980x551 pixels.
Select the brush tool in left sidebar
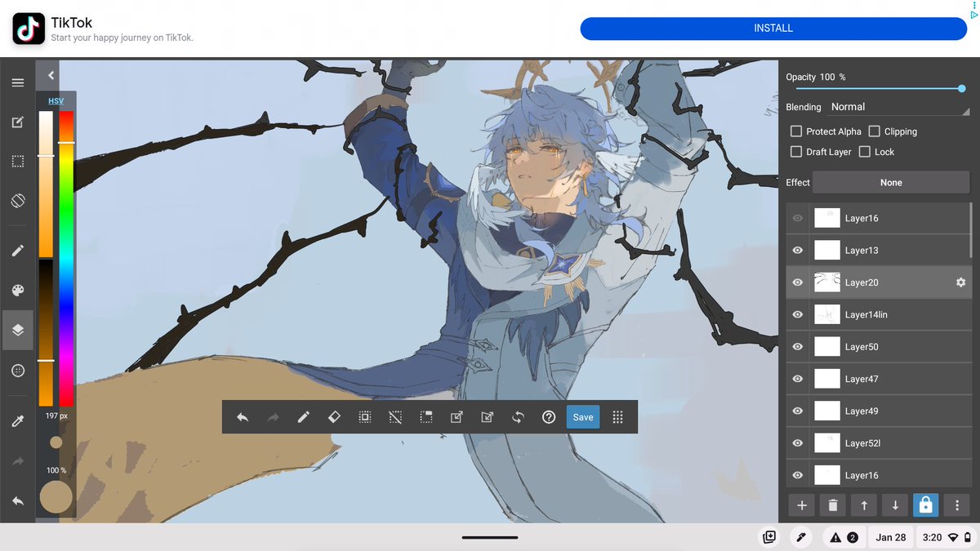18,251
